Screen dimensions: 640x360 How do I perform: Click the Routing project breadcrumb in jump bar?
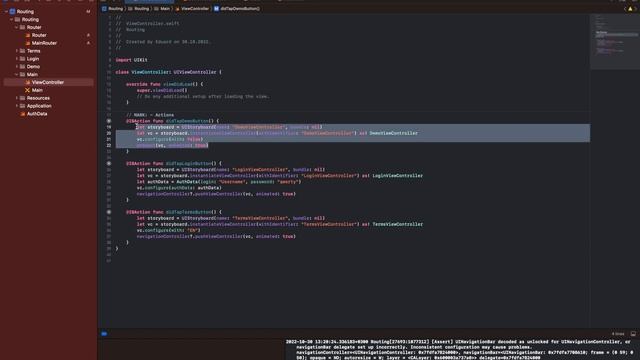point(113,9)
